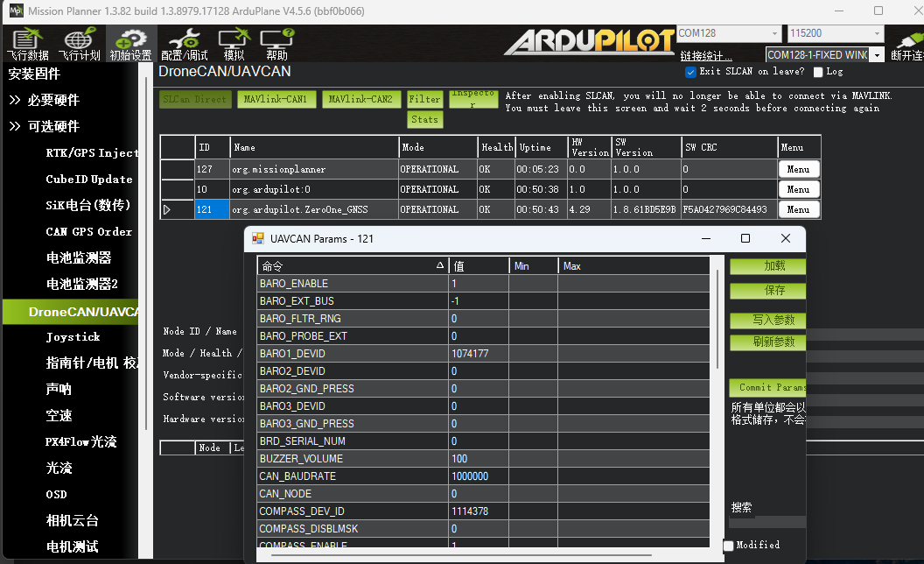Select DroneCAN/UAVCAN in sidebar
The height and width of the screenshot is (564, 924).
tap(71, 312)
